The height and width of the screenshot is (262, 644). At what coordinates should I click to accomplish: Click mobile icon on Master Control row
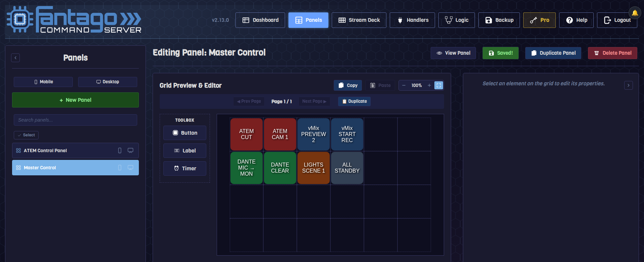120,168
